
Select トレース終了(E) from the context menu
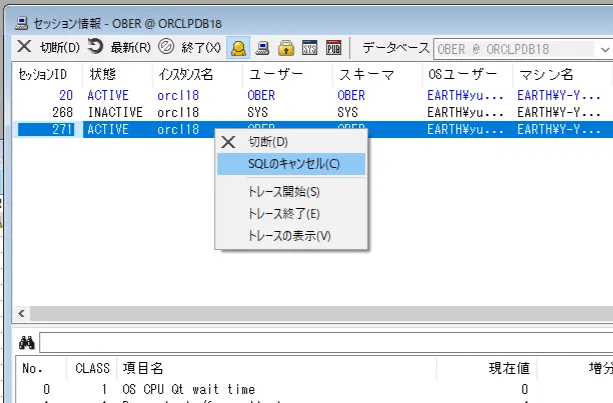tap(291, 214)
